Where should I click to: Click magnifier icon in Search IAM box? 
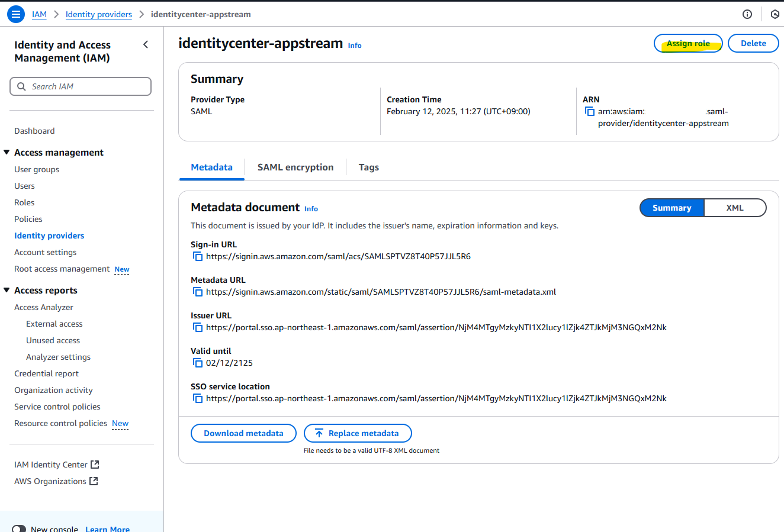[21, 86]
